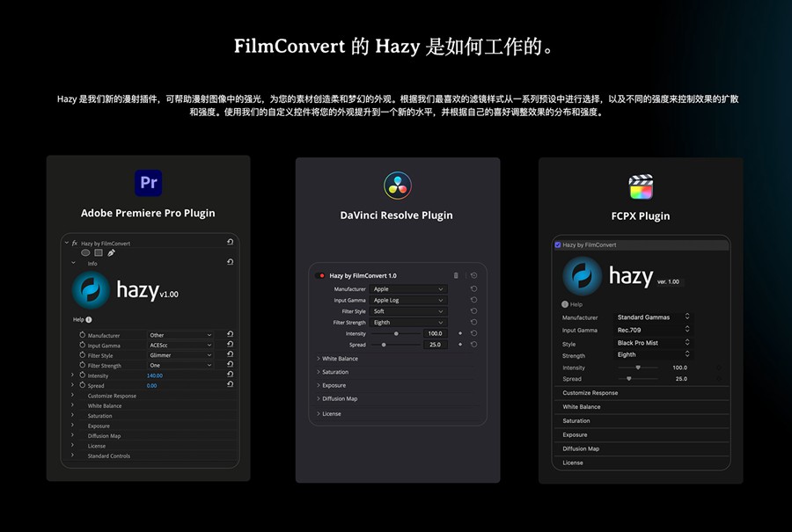Screen dimensions: 792x532
Task: Open the Filter Strength dropdown set to Eighth
Action: (x=407, y=322)
